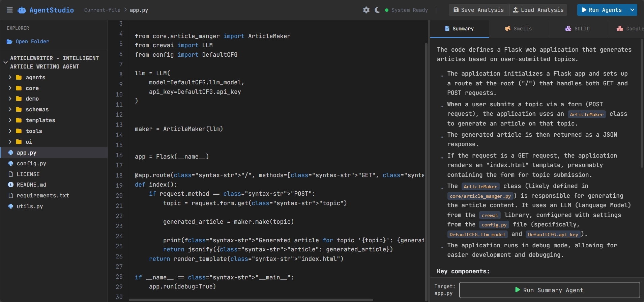
Task: Click the Summary tab document icon
Action: click(x=447, y=29)
